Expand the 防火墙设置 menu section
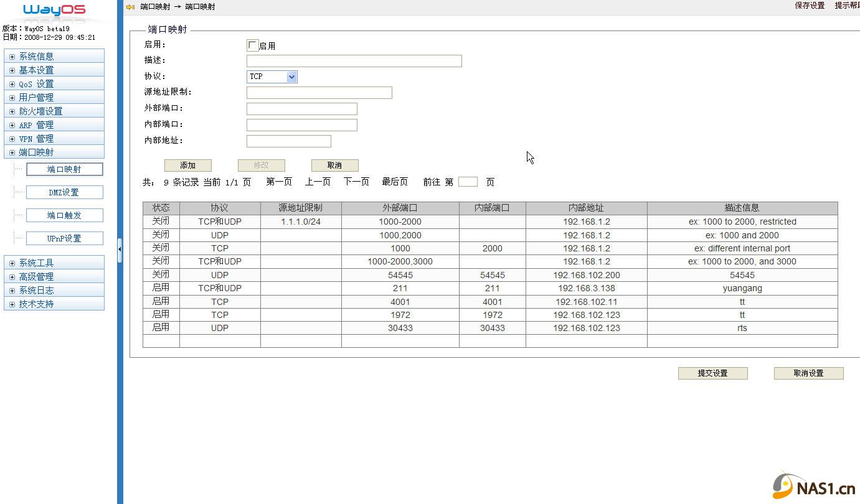Image resolution: width=860 pixels, height=504 pixels. click(x=54, y=111)
